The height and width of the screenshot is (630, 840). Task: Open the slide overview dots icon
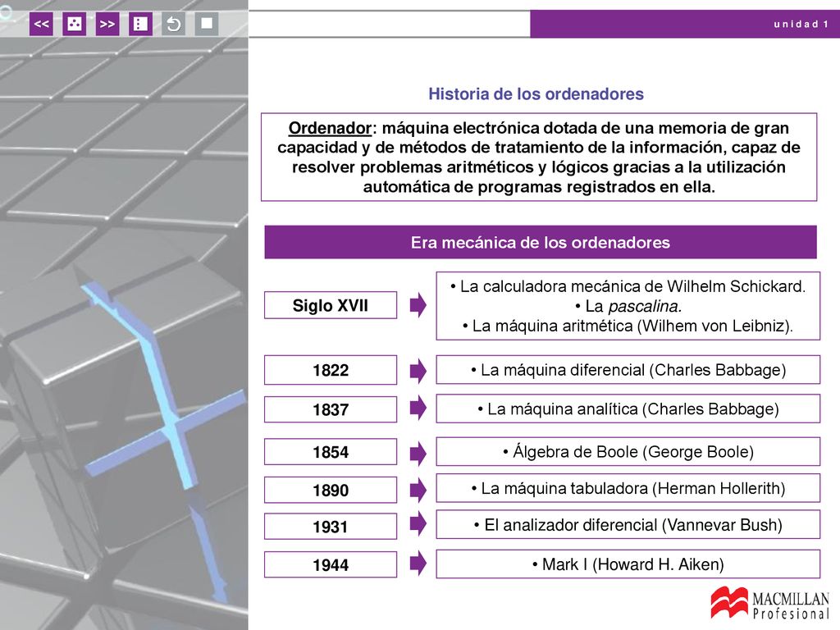(74, 24)
